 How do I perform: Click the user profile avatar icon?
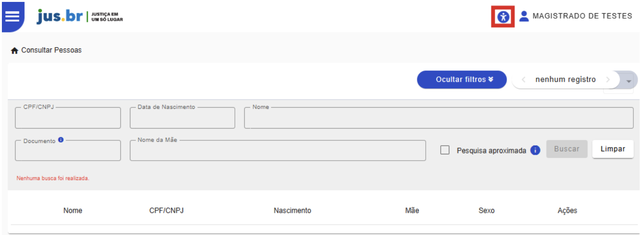click(524, 16)
